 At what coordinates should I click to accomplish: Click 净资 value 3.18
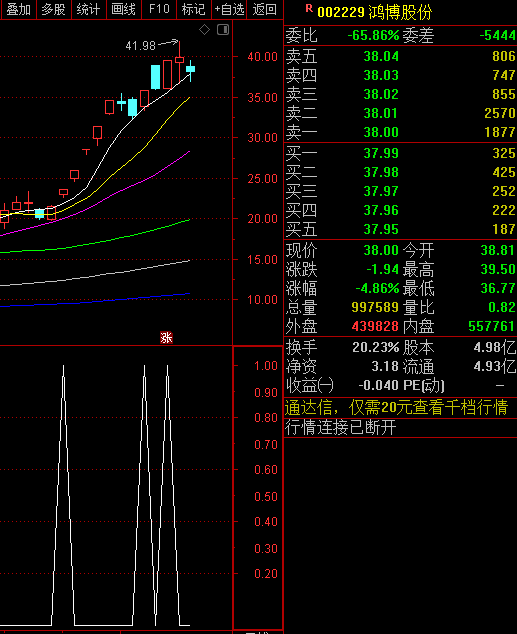click(385, 366)
